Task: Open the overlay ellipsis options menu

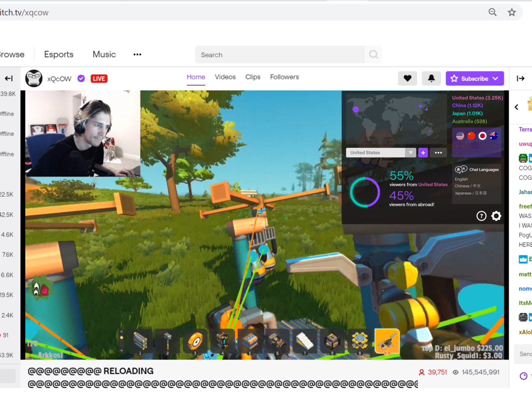Action: pos(438,152)
